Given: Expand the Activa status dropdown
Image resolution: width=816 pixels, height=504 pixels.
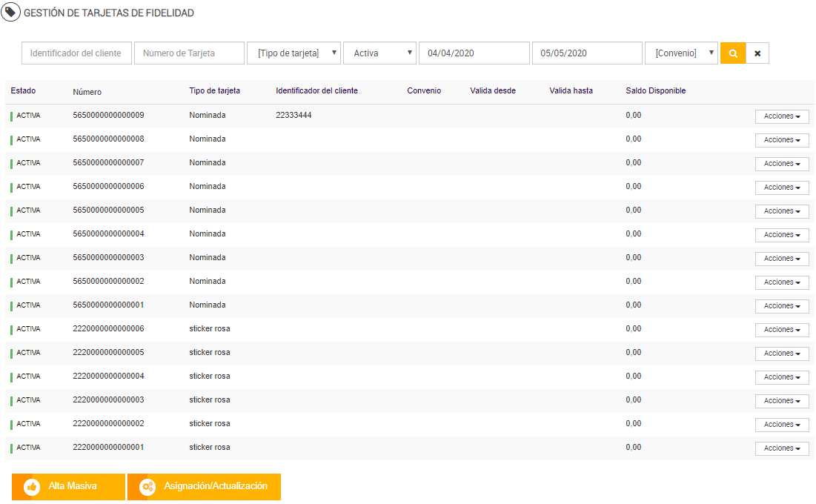Looking at the screenshot, I should 379,53.
